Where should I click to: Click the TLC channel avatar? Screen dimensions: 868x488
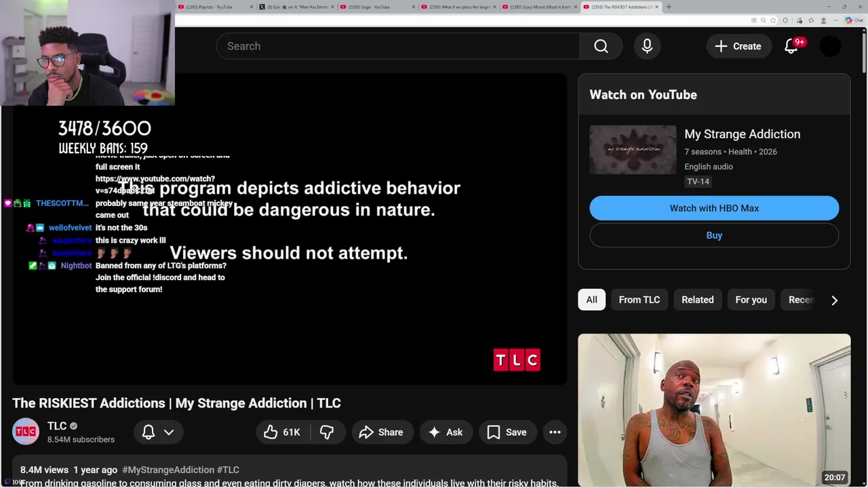point(26,432)
